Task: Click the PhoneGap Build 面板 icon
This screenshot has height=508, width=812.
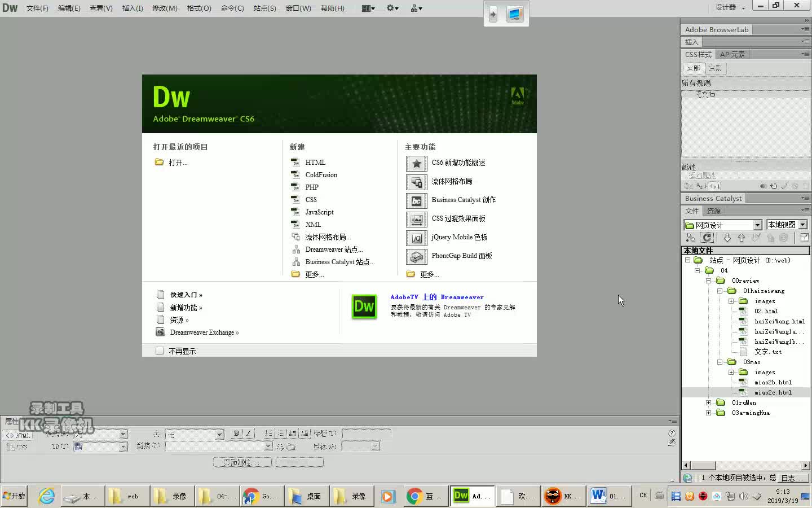Action: coord(416,256)
